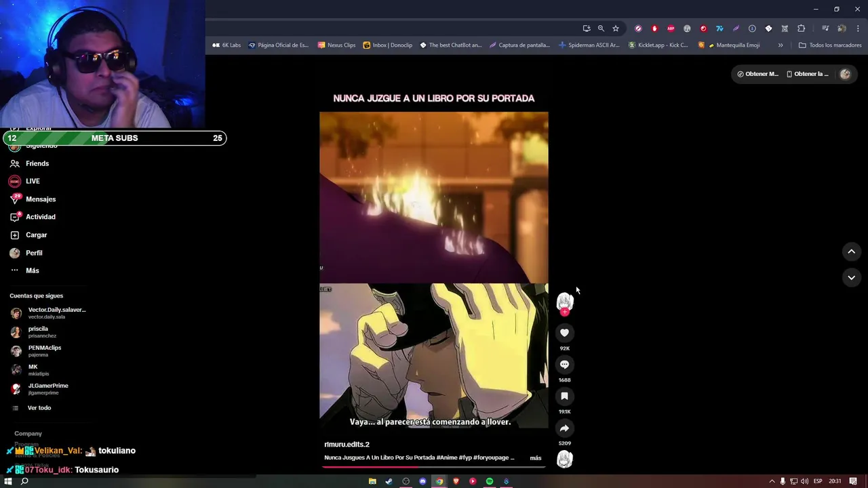The height and width of the screenshot is (488, 868).
Task: Open the profile avatar menu top right
Action: tap(845, 74)
